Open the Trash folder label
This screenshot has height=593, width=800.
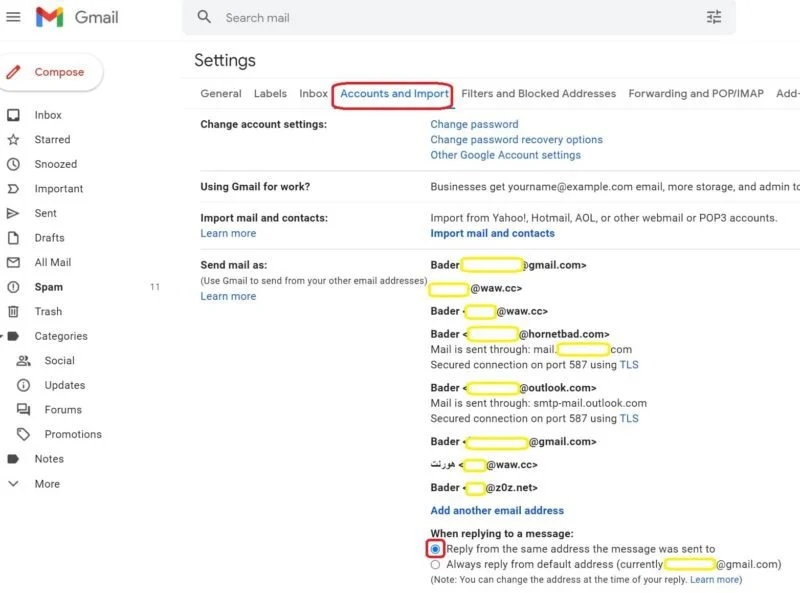[48, 311]
